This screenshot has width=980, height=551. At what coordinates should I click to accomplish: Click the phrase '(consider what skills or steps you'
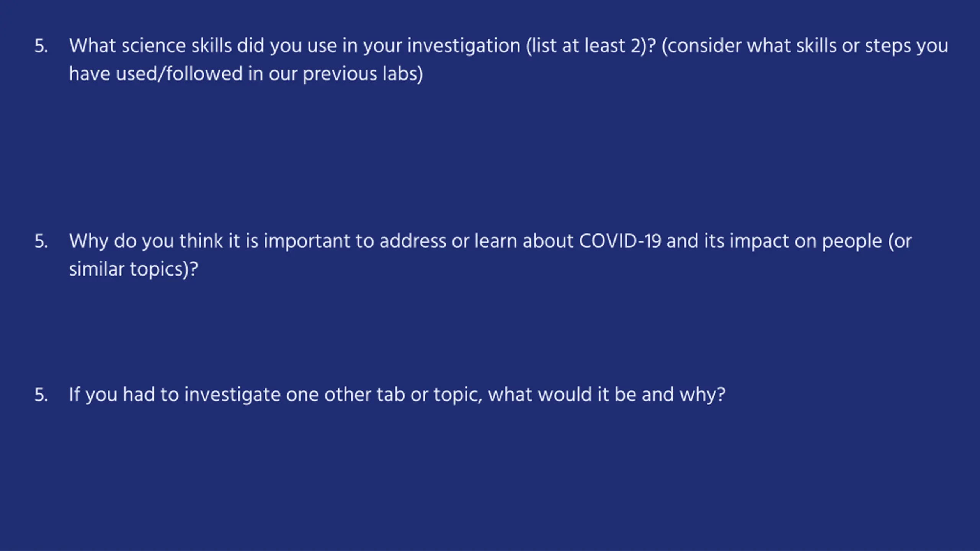click(805, 47)
